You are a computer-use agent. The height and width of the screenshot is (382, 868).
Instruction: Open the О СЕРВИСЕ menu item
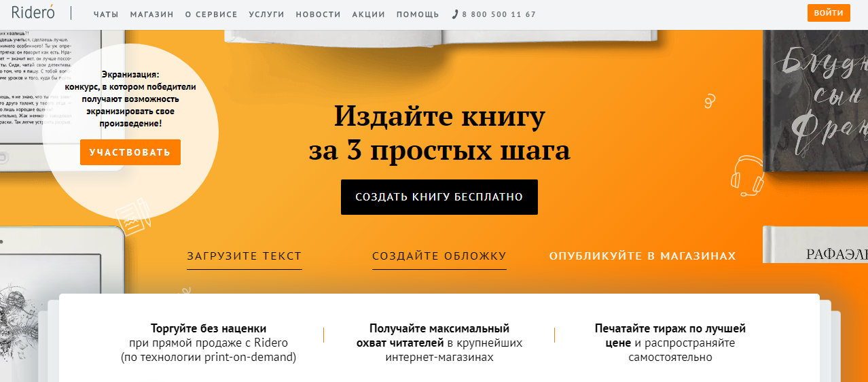211,14
